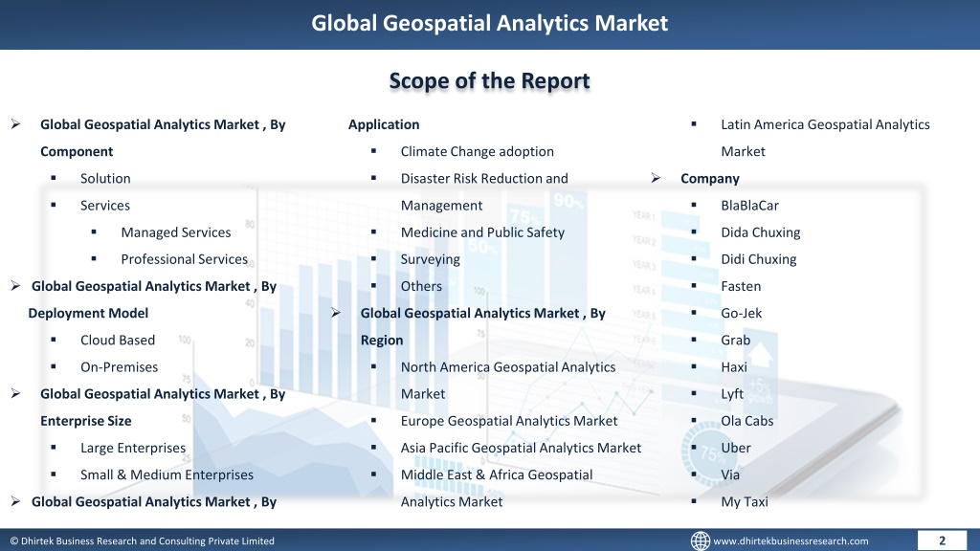
Task: Select the 'Dida Chuxing' company entry
Action: (761, 232)
